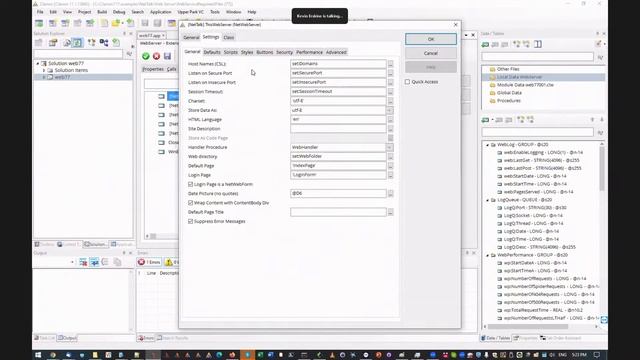Collapse the Solution web77 tree node

click(38, 63)
